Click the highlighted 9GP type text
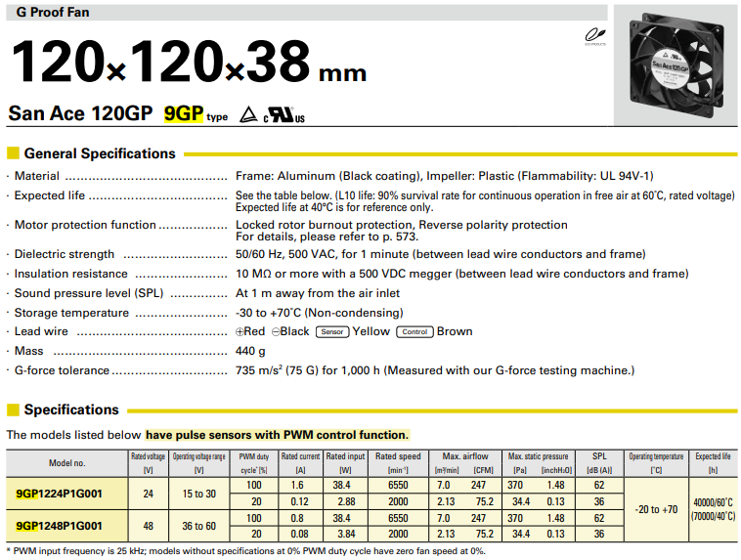 (184, 113)
